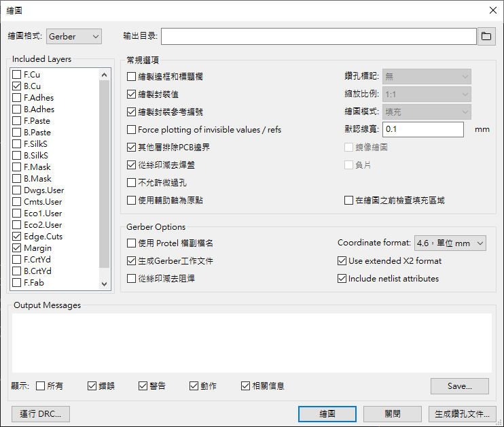Screen dimensions: 504x427
Task: Click the 默認線寬 width field
Action: (x=422, y=129)
